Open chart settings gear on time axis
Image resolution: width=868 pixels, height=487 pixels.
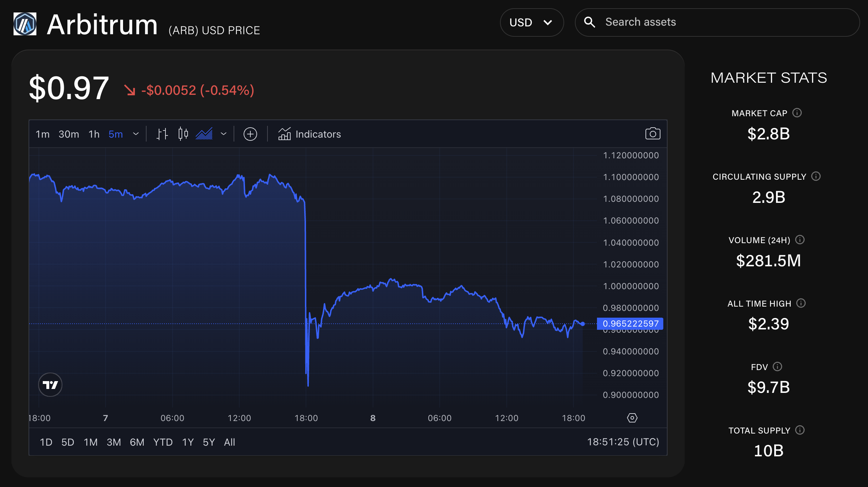(x=632, y=418)
